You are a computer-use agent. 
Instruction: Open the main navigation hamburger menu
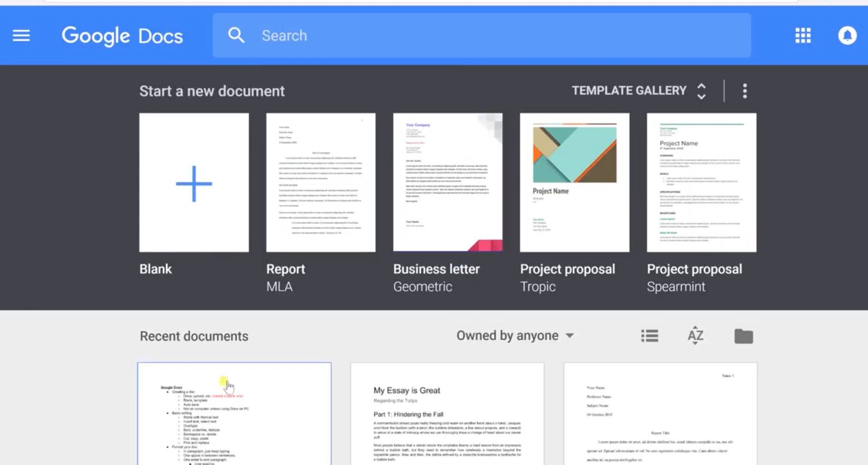(21, 36)
